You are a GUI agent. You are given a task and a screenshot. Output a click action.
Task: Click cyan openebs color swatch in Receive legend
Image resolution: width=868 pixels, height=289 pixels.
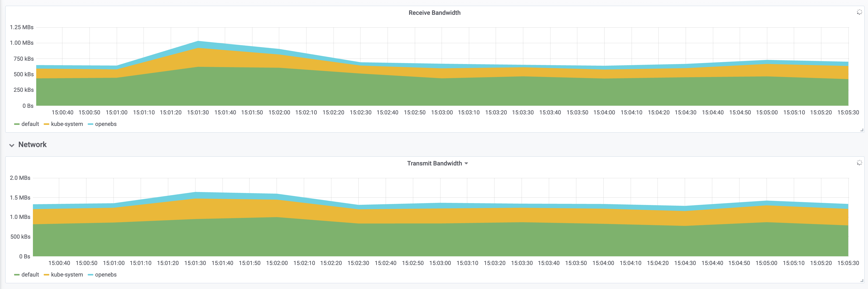[90, 124]
